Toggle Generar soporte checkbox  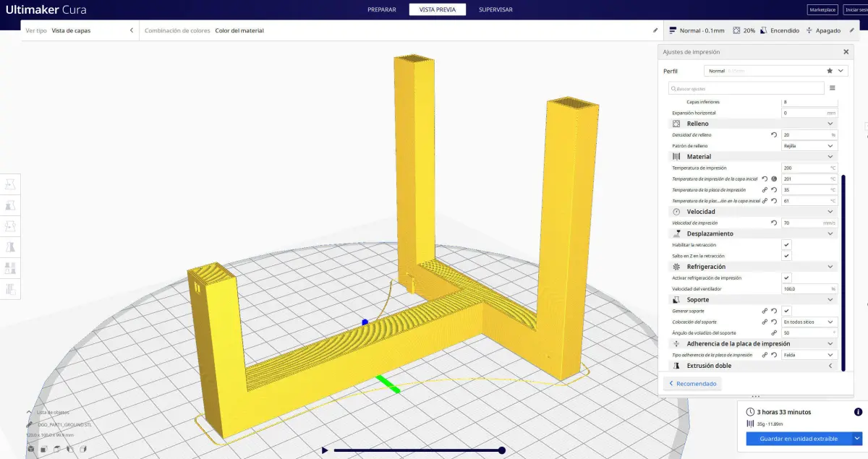point(786,311)
